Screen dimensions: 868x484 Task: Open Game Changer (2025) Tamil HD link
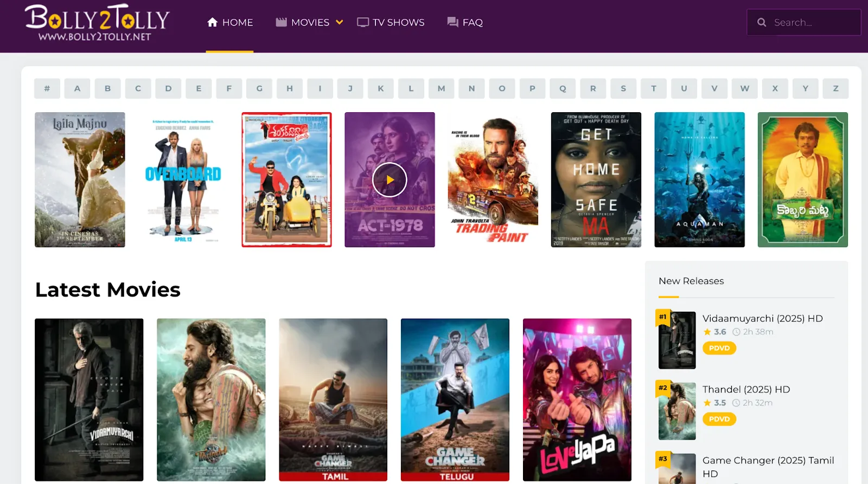(768, 467)
